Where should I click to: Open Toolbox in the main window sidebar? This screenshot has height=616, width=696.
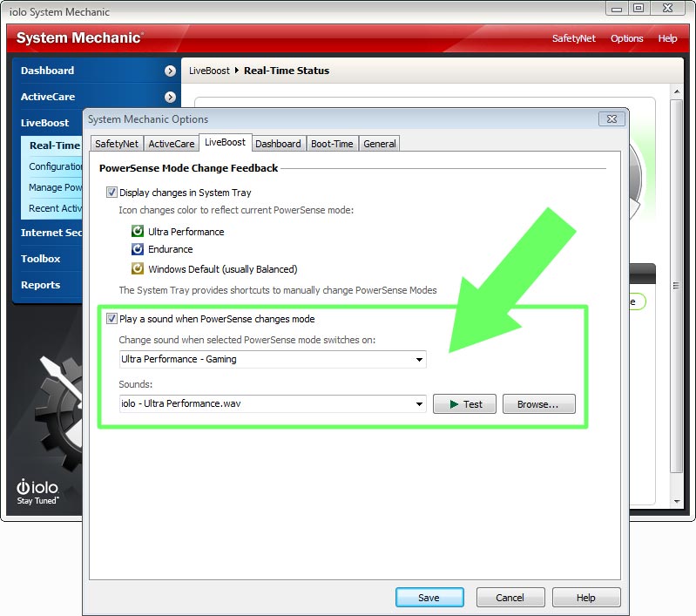click(40, 259)
